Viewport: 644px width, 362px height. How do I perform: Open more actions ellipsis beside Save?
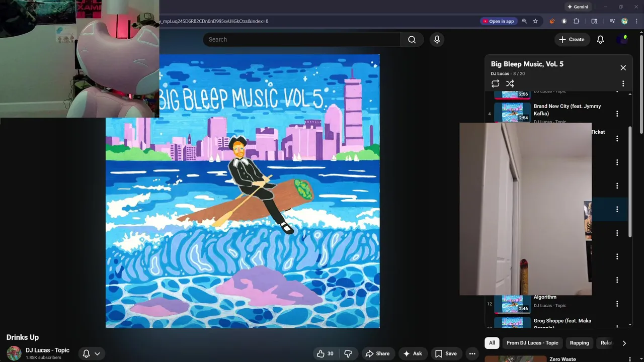[472, 353]
